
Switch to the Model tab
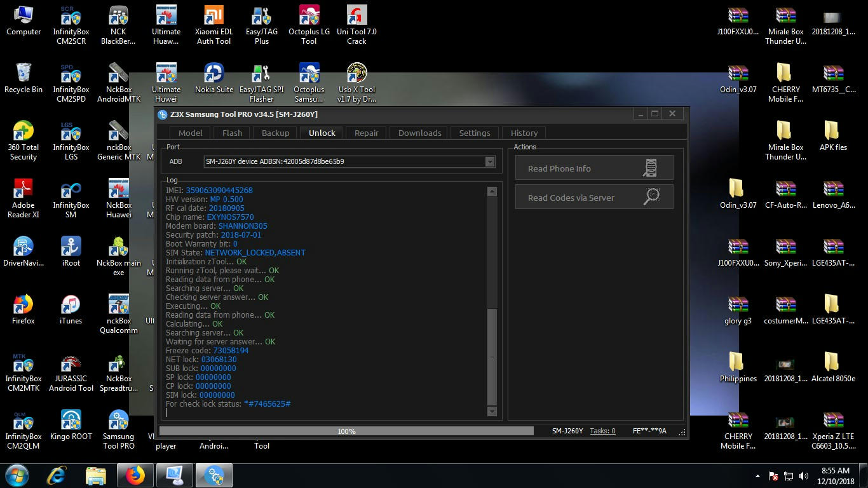coord(190,133)
